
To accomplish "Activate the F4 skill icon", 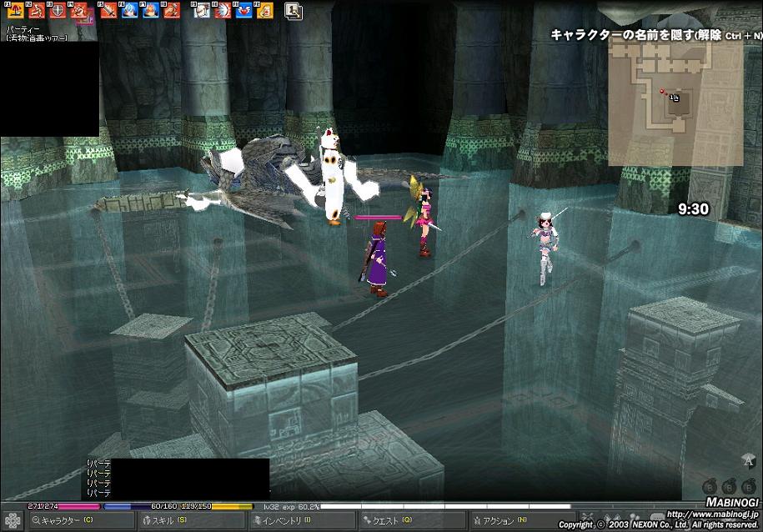I will point(79,10).
